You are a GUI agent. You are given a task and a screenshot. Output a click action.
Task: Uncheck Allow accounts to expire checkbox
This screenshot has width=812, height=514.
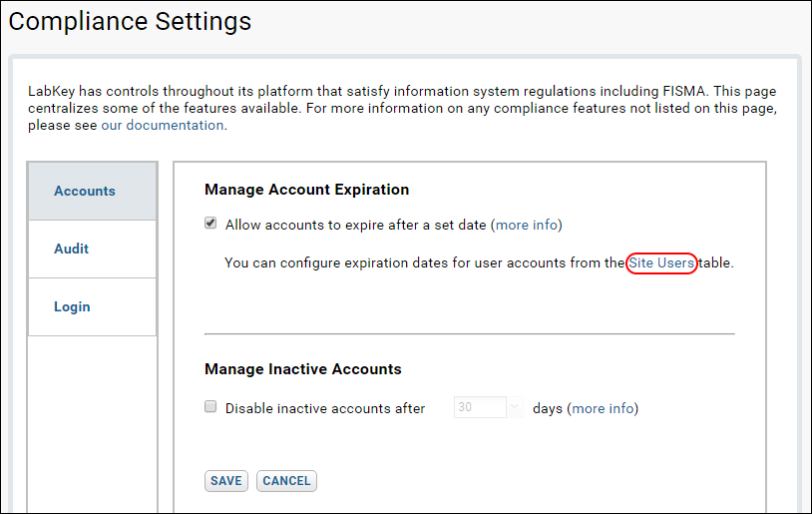coord(210,224)
